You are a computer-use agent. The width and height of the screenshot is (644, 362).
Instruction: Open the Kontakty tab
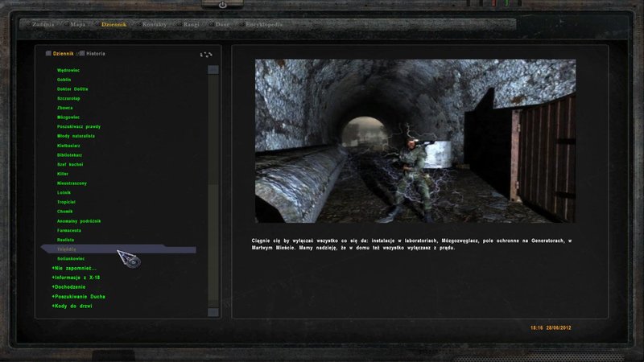(155, 25)
